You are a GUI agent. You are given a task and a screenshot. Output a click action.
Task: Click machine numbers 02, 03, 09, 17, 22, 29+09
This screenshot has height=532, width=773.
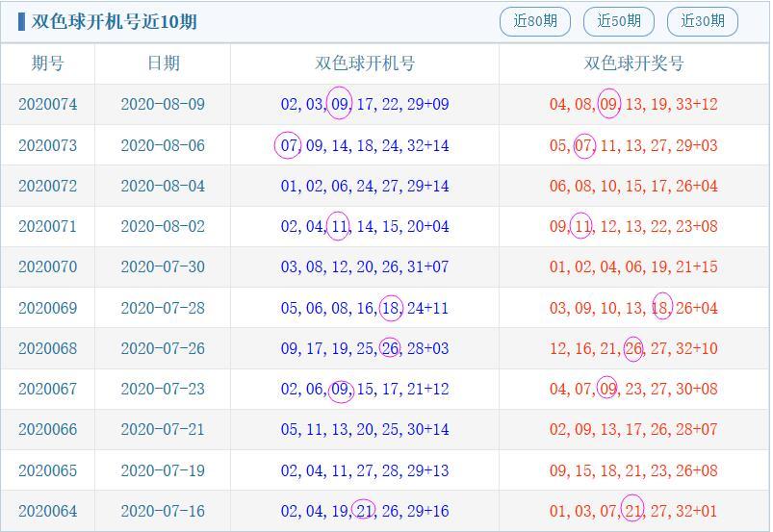point(365,105)
